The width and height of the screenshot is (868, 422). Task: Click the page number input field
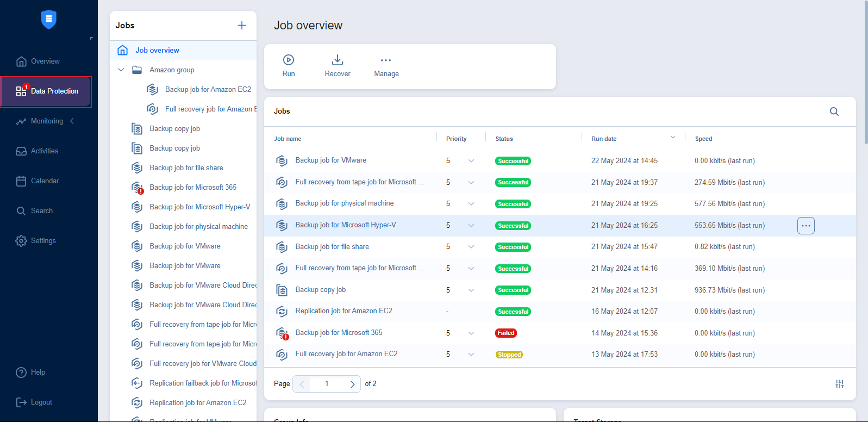coord(327,384)
